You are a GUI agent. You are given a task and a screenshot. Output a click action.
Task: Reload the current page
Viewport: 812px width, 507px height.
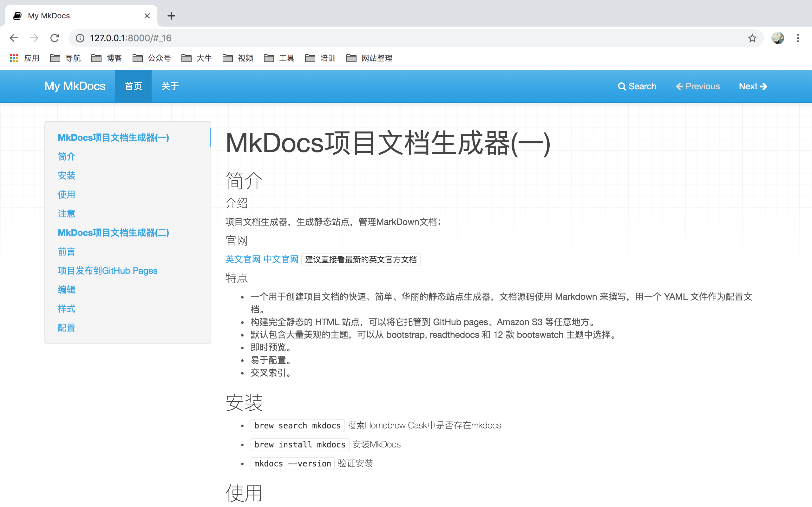(x=55, y=38)
